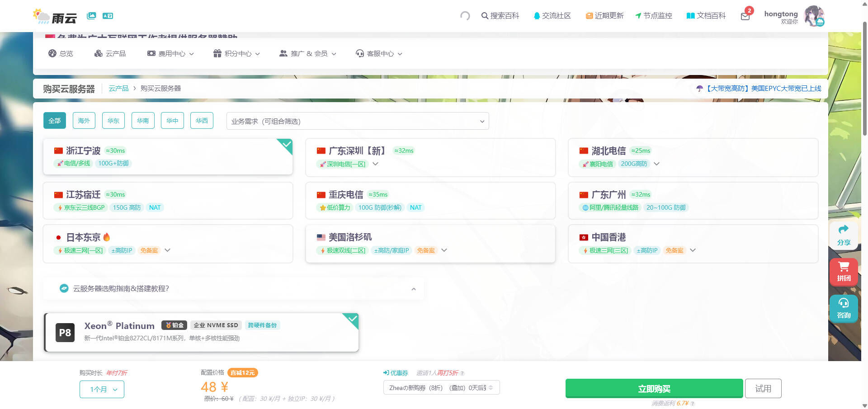Screen dimensions: 868x409
Task: Open the 积分中心 menu
Action: (236, 53)
